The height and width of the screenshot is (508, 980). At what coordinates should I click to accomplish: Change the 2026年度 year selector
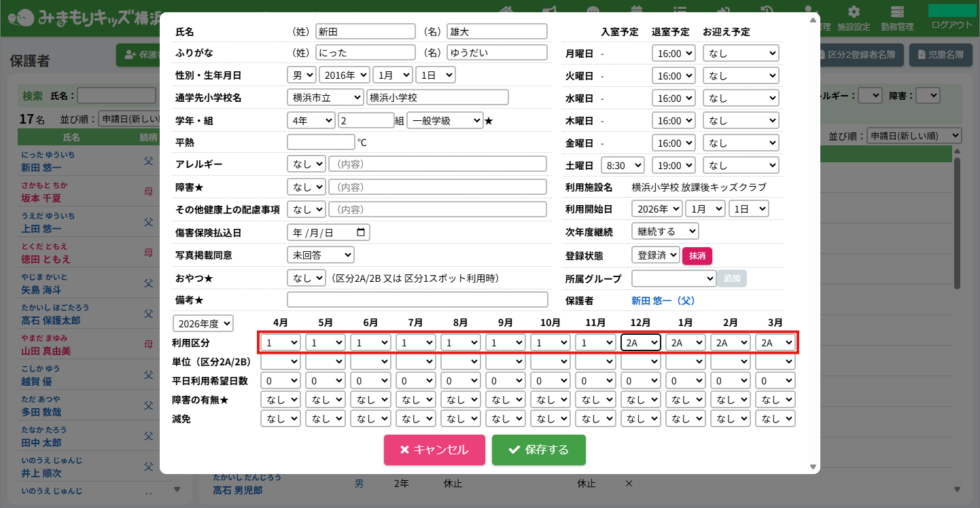203,323
